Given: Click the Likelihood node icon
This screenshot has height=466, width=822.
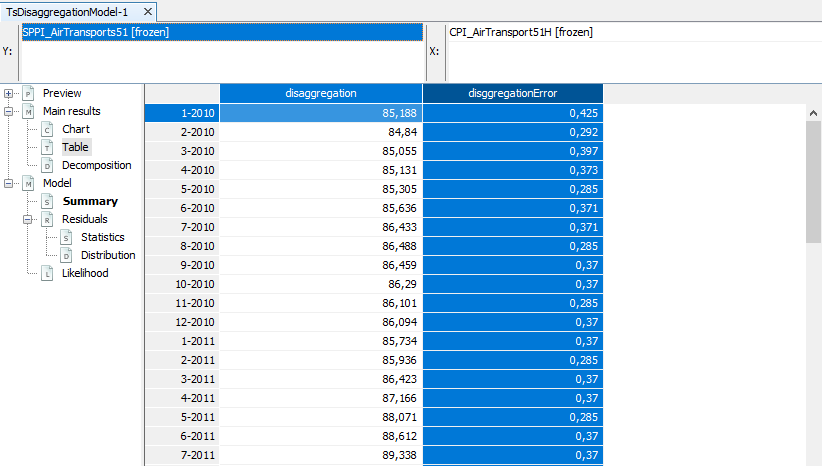Looking at the screenshot, I should (x=47, y=273).
